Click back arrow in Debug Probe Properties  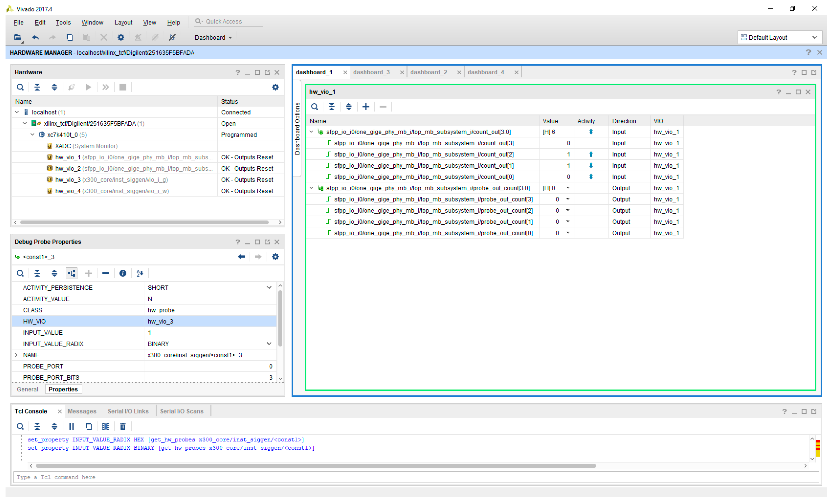point(241,257)
